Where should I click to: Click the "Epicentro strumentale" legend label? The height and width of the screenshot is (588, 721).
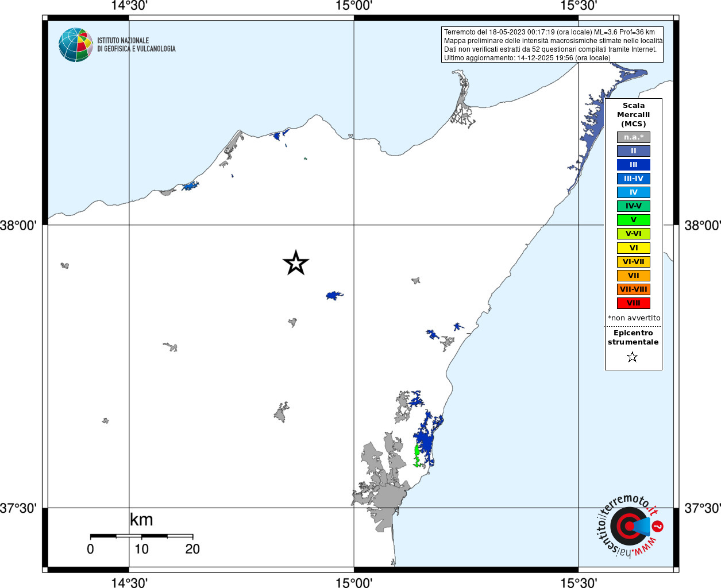pyautogui.click(x=633, y=337)
